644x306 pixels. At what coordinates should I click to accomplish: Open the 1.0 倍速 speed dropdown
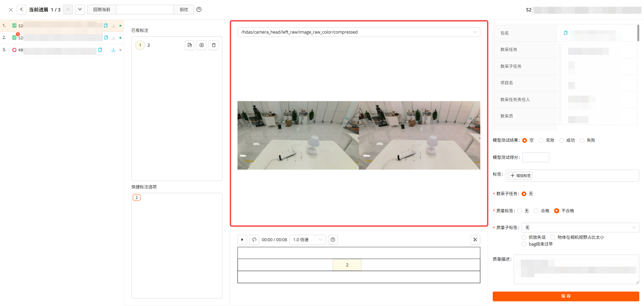pyautogui.click(x=307, y=239)
